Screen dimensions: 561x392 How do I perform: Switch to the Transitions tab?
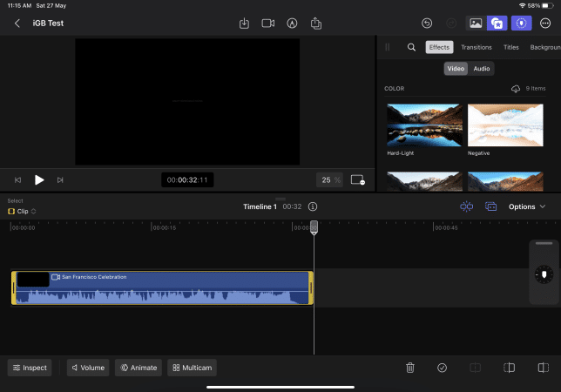(x=476, y=47)
